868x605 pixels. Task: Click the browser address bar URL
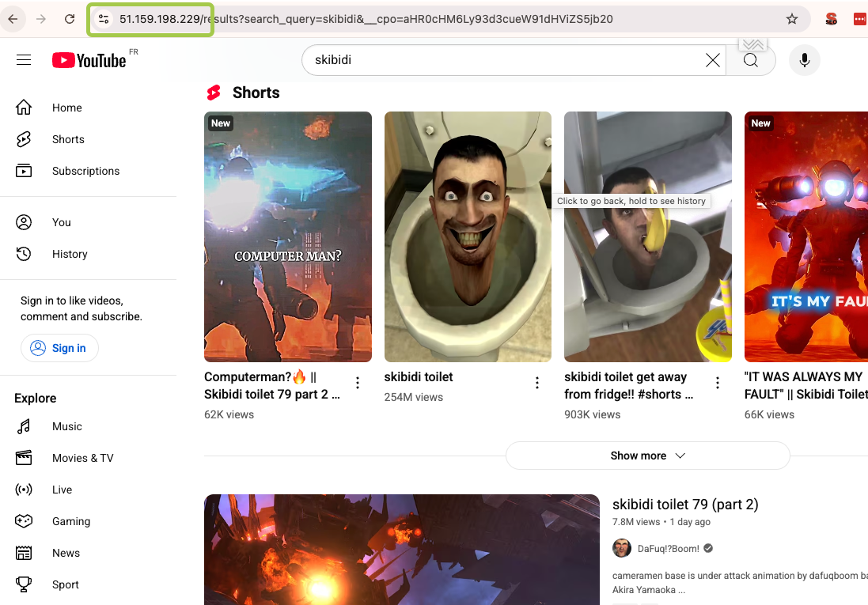coord(366,19)
